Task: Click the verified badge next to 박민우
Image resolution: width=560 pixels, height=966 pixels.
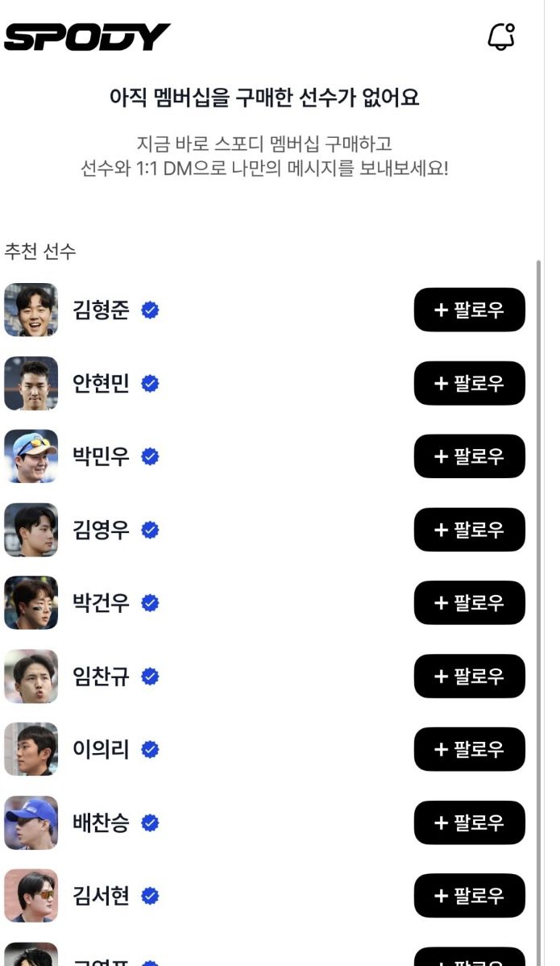Action: 150,456
